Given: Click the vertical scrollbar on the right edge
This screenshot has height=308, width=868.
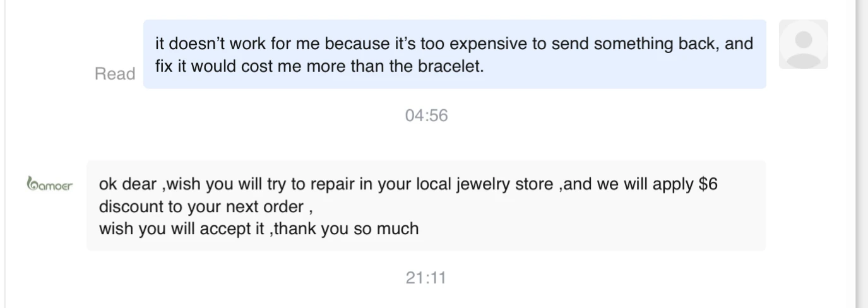Looking at the screenshot, I should pos(862,154).
